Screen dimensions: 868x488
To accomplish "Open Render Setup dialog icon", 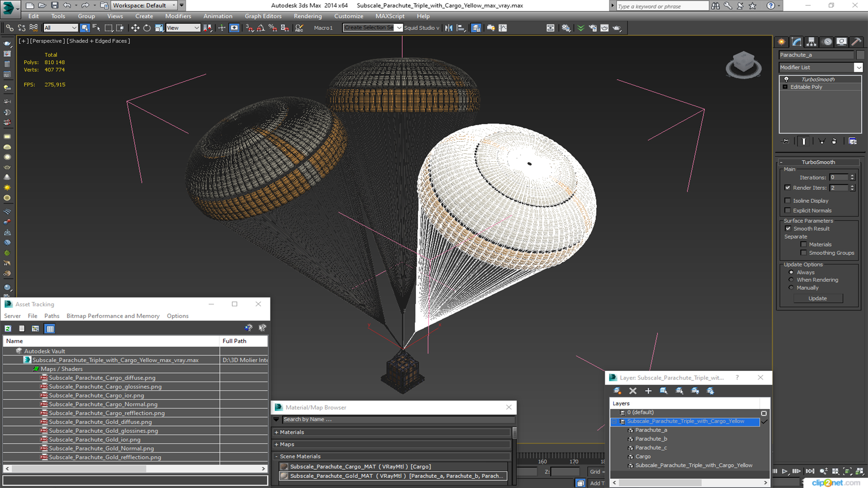I will [x=593, y=28].
